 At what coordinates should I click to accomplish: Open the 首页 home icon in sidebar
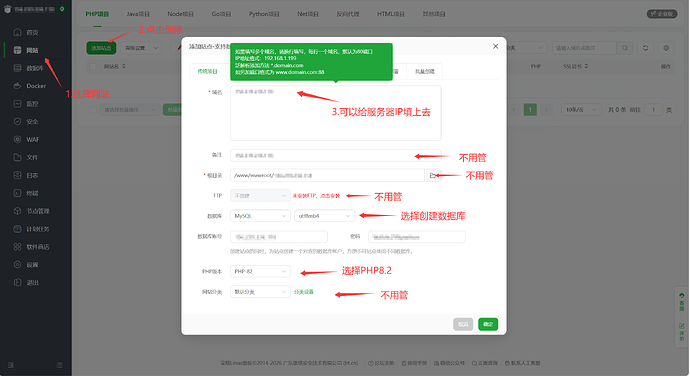[17, 32]
